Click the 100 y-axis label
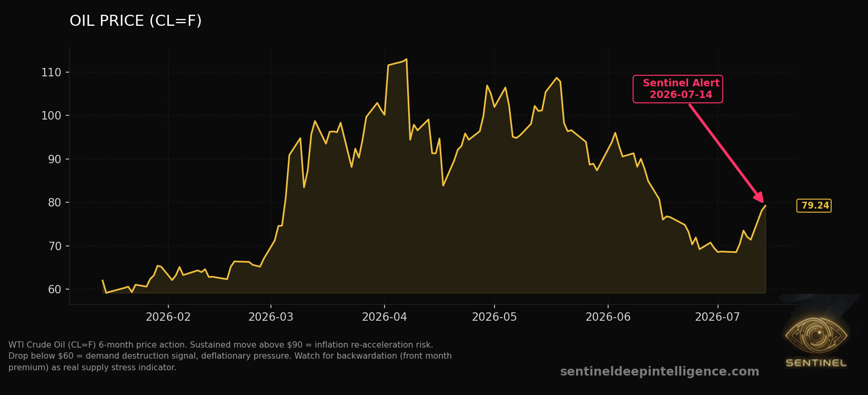This screenshot has width=868, height=395. (51, 116)
